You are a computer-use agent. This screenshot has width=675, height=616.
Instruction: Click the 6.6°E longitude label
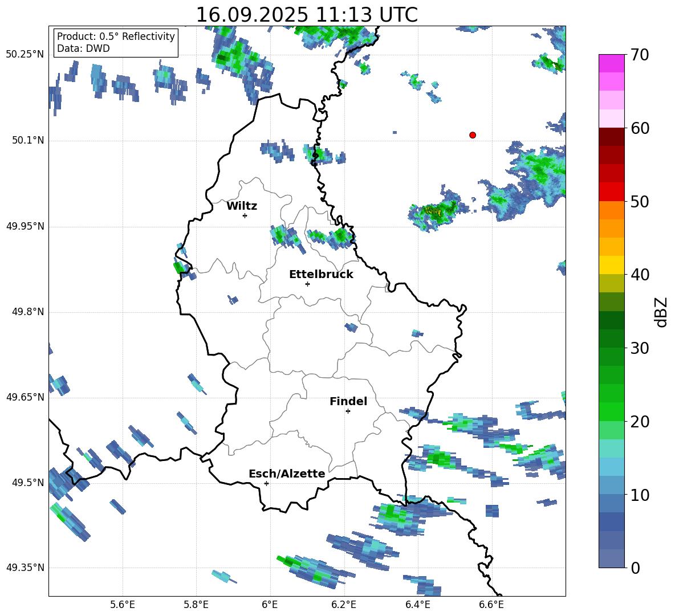click(x=491, y=605)
